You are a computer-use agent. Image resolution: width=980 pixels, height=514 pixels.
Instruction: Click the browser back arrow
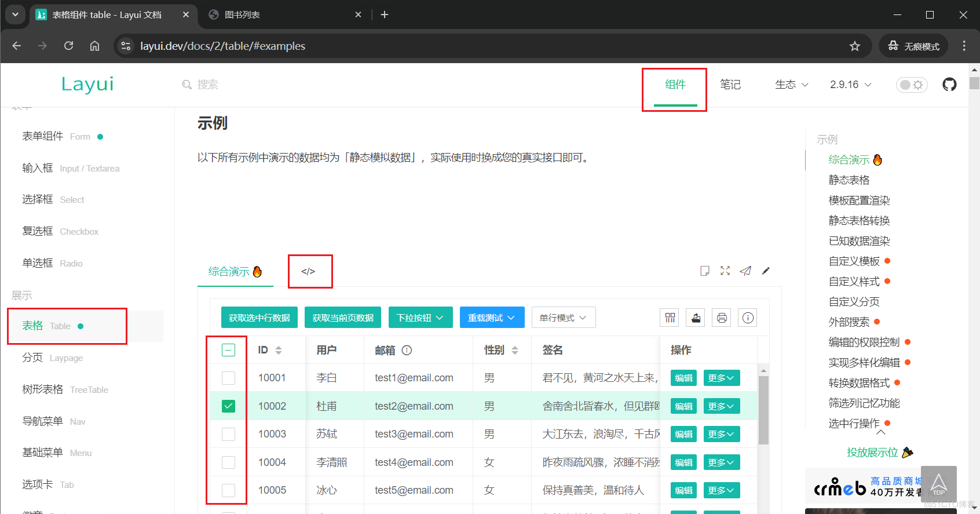[x=16, y=46]
